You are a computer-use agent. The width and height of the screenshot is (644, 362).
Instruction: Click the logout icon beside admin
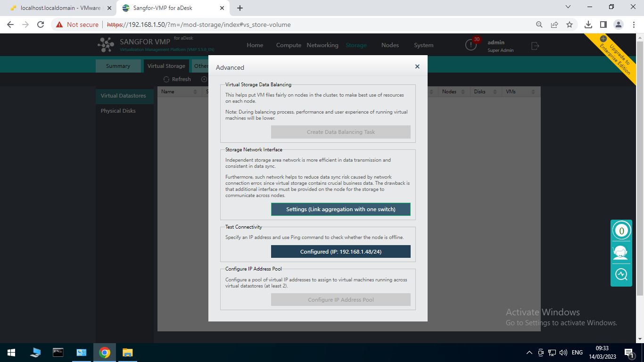pyautogui.click(x=534, y=45)
